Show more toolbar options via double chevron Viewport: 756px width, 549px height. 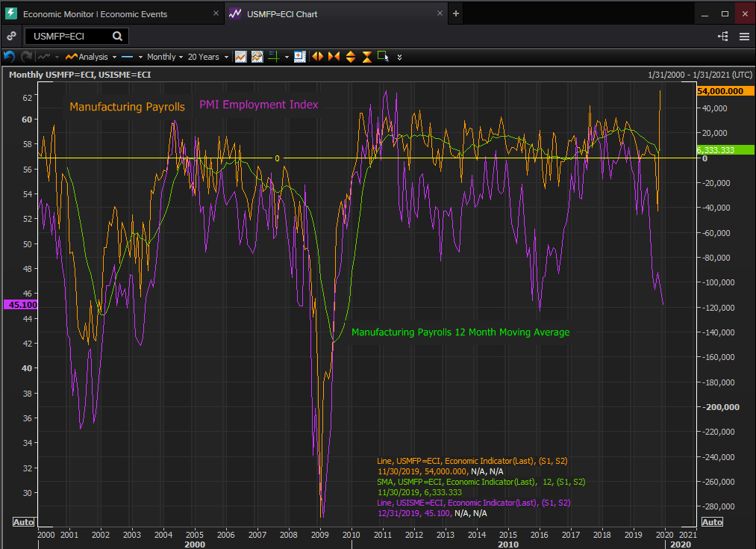[x=400, y=57]
